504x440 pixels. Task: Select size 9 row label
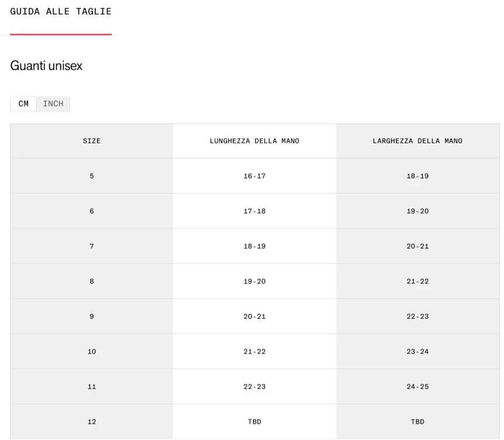[x=92, y=316]
